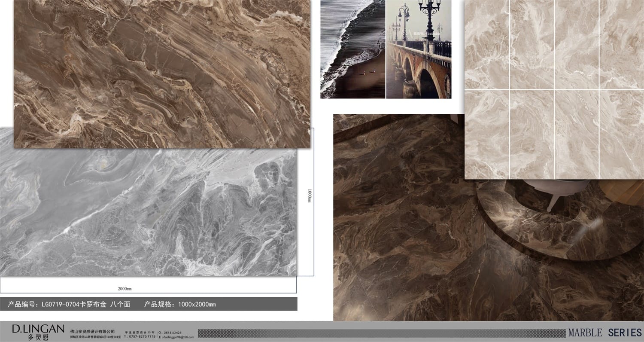Click the product code LG0719-0704卡罗布金 text
The image size is (644, 342).
point(69,305)
